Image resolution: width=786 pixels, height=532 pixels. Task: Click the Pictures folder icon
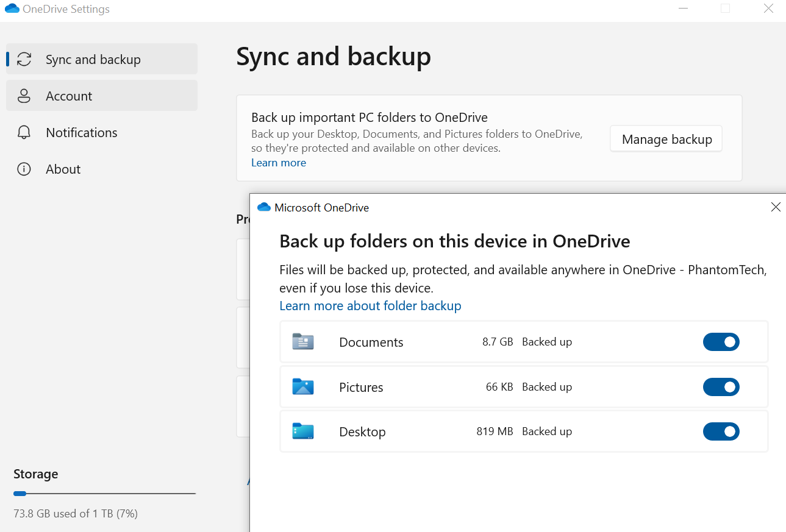coord(303,386)
